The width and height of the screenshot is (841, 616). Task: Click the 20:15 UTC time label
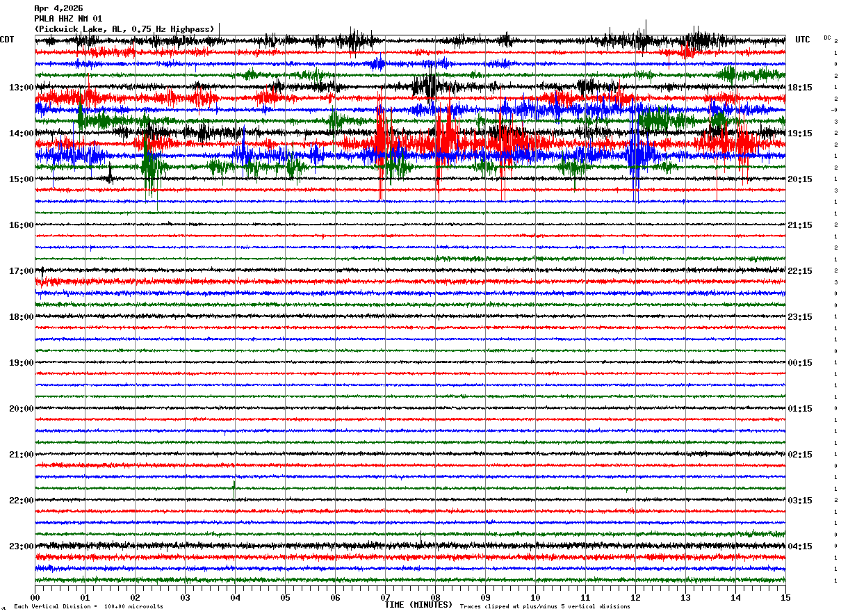coord(800,179)
